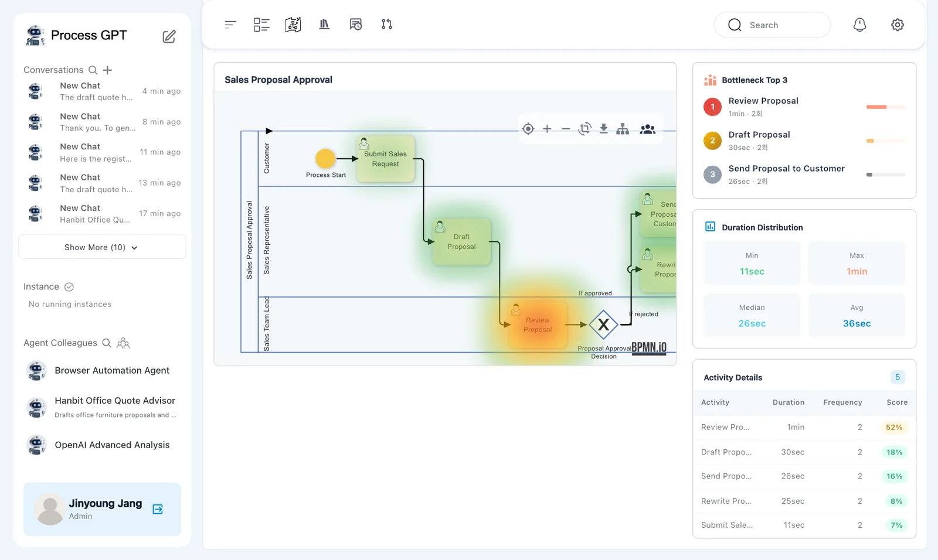Select the Browser Automation Agent

point(102,371)
